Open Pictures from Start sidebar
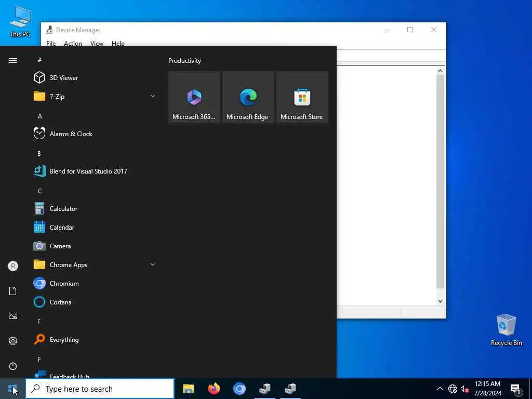 (13, 316)
